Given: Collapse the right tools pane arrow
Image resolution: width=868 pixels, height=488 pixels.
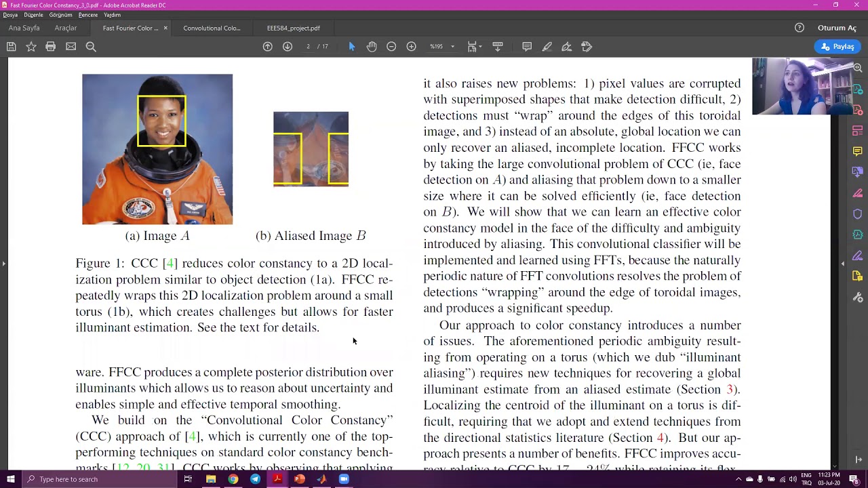Looking at the screenshot, I should pyautogui.click(x=843, y=263).
